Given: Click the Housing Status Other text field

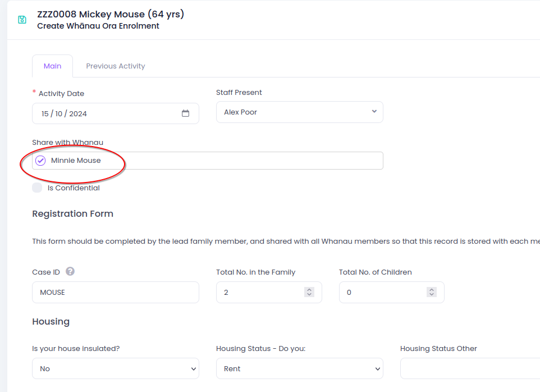Looking at the screenshot, I should click(469, 368).
